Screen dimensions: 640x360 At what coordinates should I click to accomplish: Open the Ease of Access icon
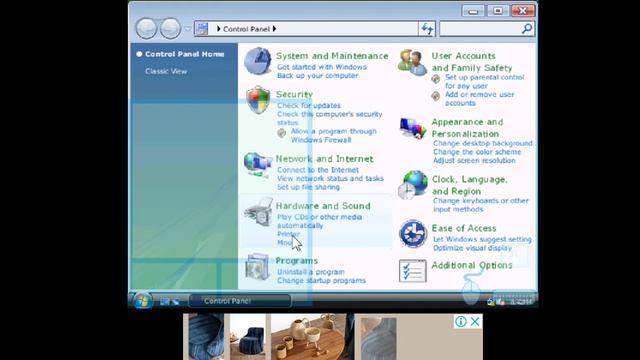tap(413, 233)
